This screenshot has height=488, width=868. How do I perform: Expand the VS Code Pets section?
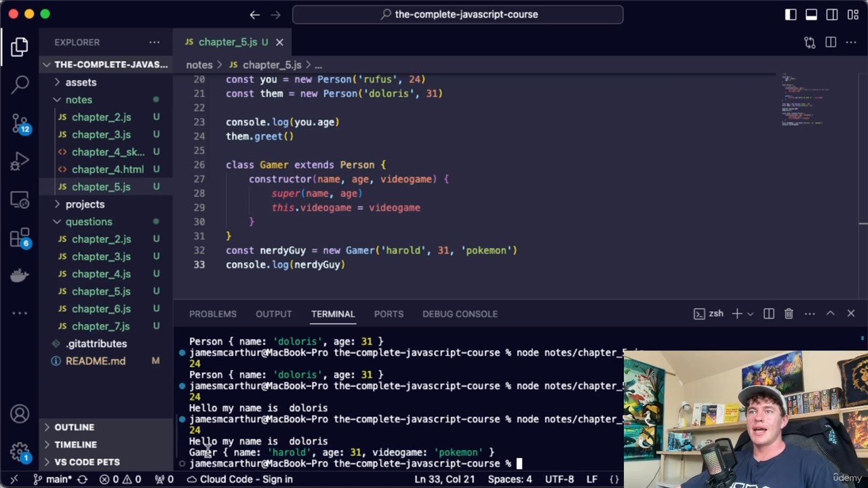tap(106, 462)
